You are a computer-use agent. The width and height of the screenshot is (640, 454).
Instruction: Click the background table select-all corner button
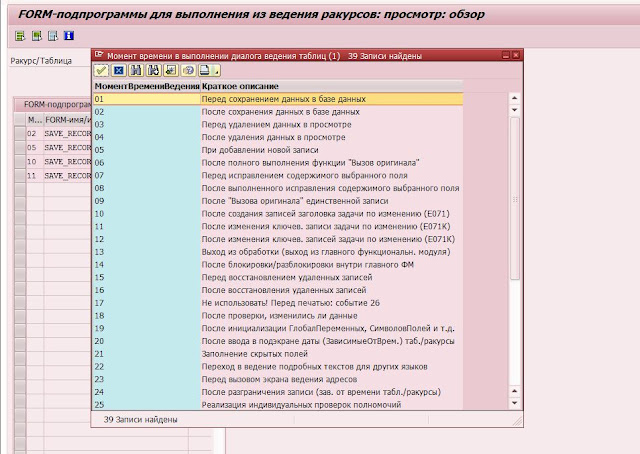coord(20,120)
